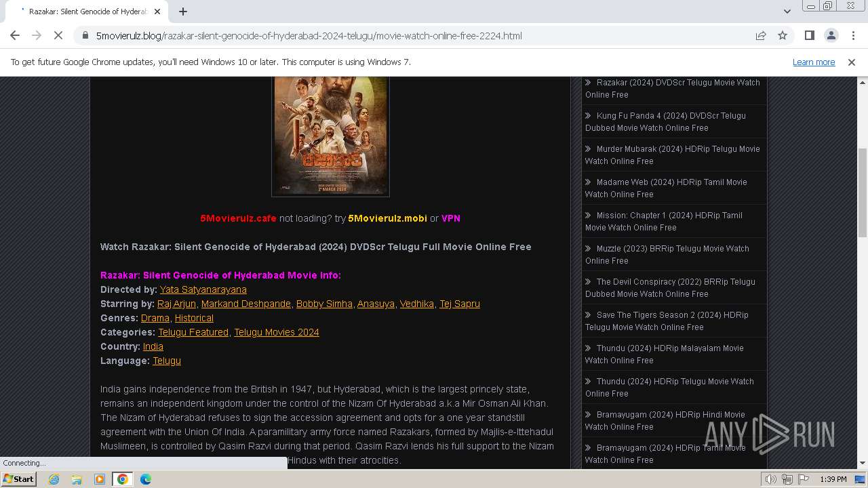
Task: Click the page scrollbar down arrow
Action: (x=863, y=464)
